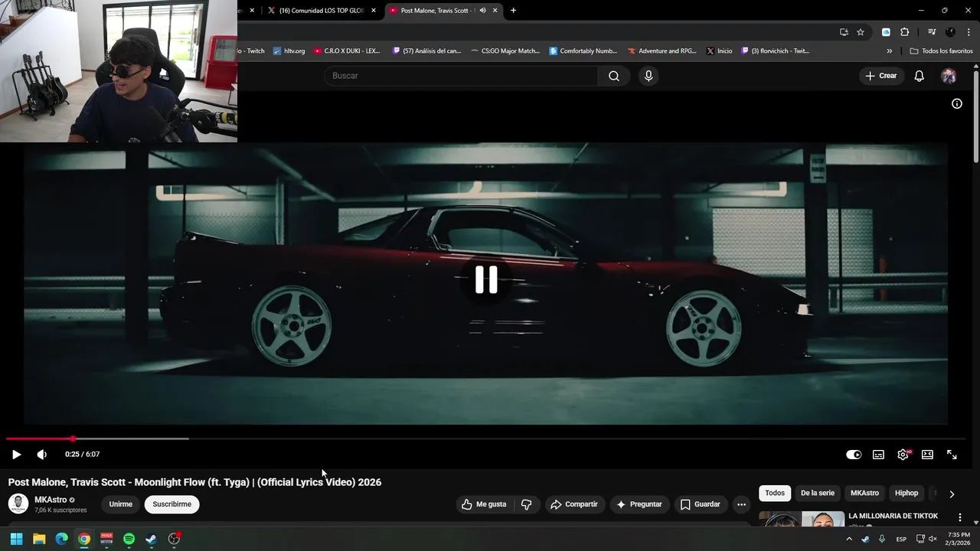Screen dimensions: 980x551
Task: Open LA MILLONARIA DE TIKTOK video thumbnail
Action: tap(802, 520)
